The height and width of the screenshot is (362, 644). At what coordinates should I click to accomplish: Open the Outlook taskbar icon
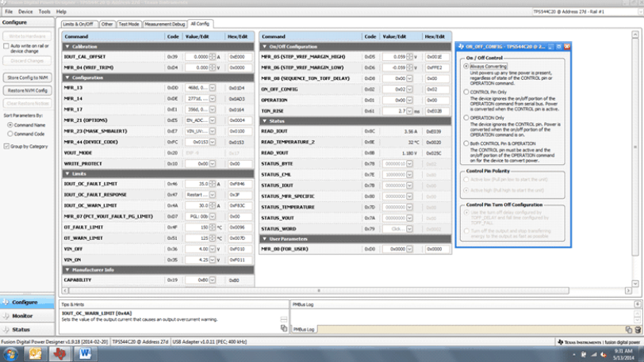click(36, 354)
